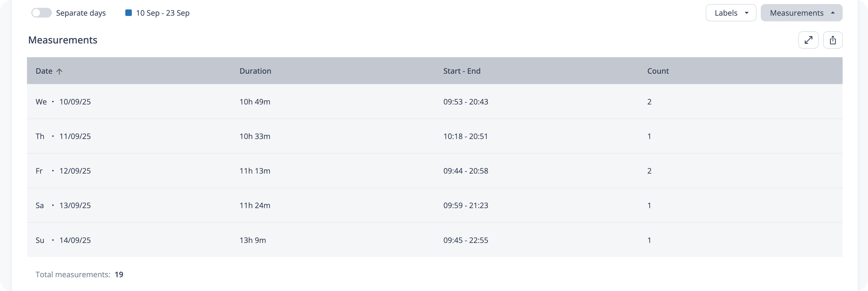
Task: Select the Fr 12/09/25 row
Action: click(x=63, y=171)
